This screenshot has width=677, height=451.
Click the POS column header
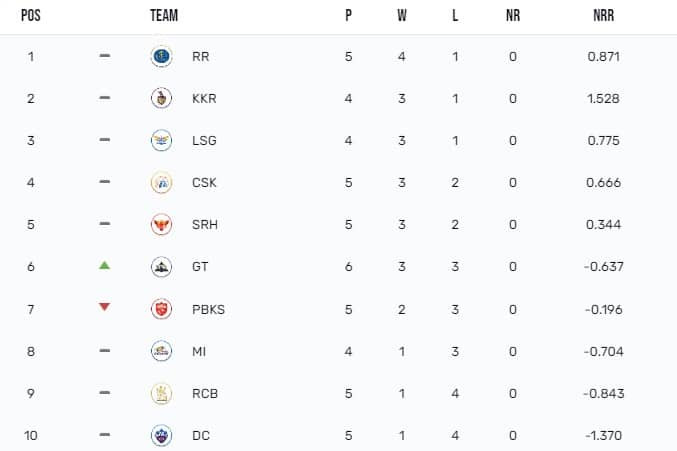coord(31,16)
